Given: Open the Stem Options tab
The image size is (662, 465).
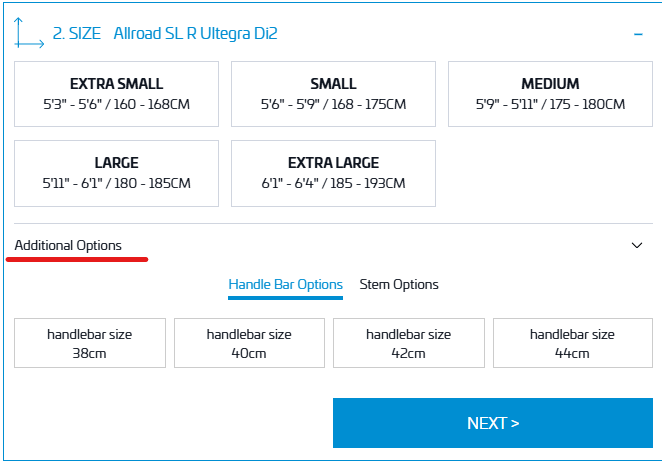Looking at the screenshot, I should [x=399, y=284].
